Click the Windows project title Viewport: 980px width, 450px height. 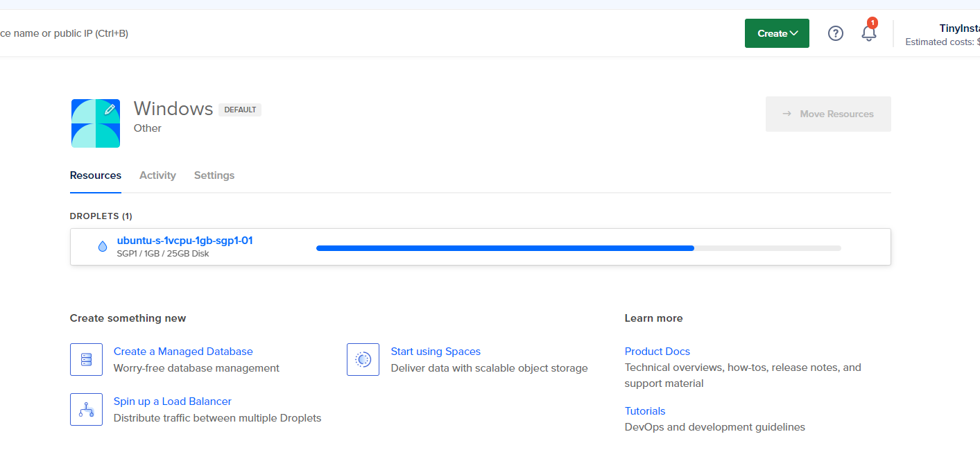point(173,108)
